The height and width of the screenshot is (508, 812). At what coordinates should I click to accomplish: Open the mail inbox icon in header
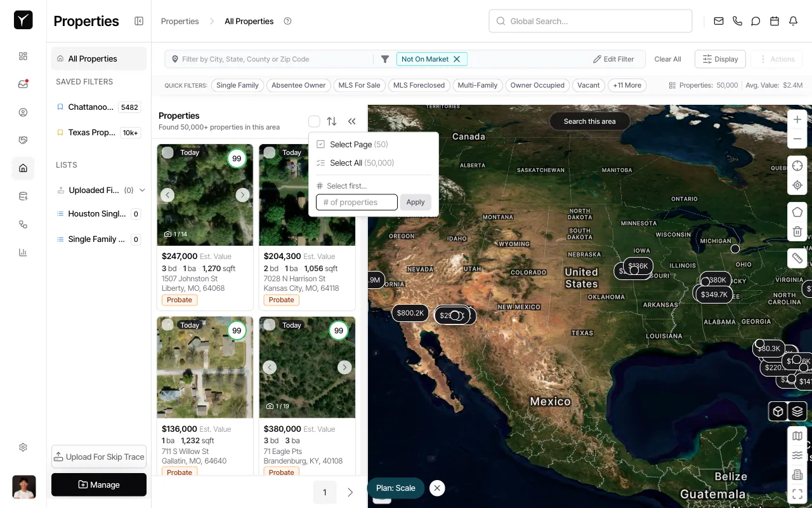pos(719,21)
